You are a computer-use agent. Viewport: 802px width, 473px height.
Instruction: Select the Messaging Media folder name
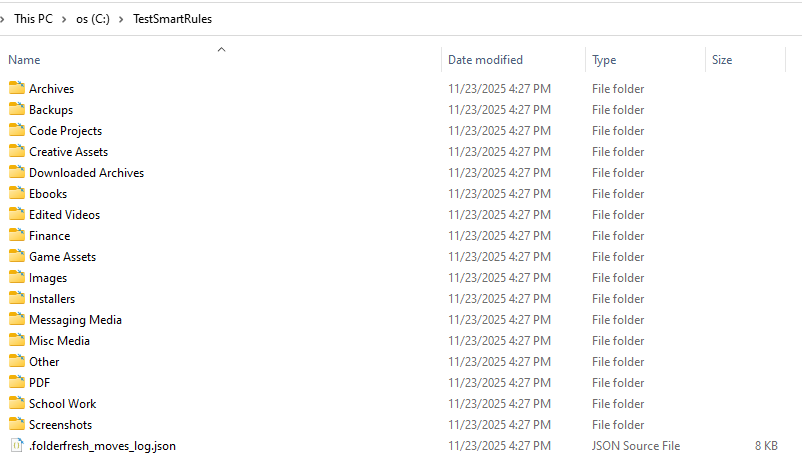[75, 319]
